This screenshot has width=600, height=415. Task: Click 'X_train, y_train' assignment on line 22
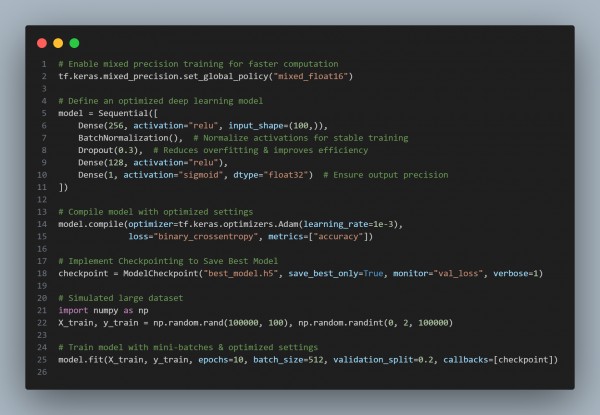pos(98,323)
